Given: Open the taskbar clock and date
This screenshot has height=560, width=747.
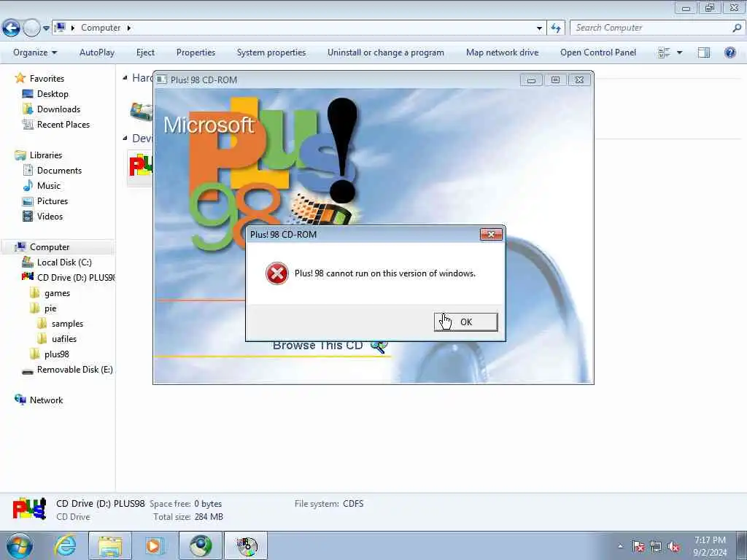Looking at the screenshot, I should click(710, 546).
